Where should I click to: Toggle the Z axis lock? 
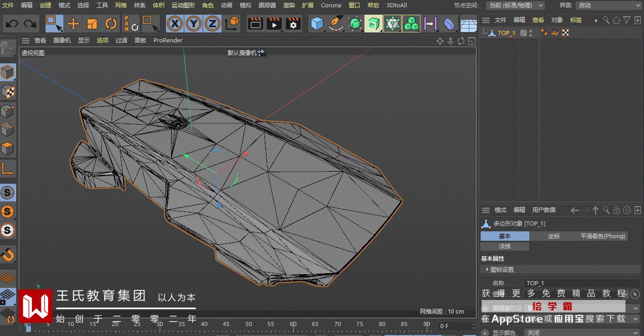212,24
